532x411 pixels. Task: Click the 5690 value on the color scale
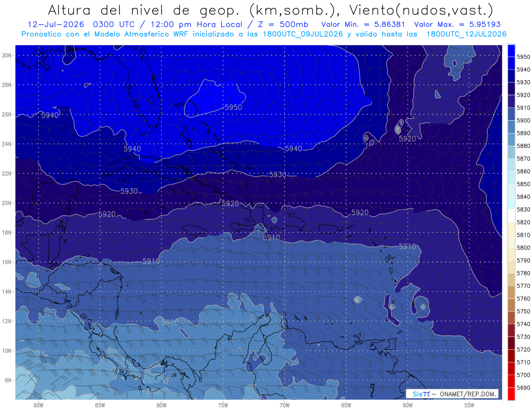click(x=523, y=387)
